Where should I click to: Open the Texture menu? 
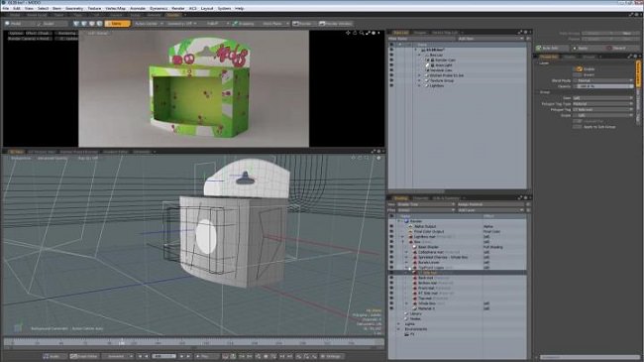coord(94,8)
